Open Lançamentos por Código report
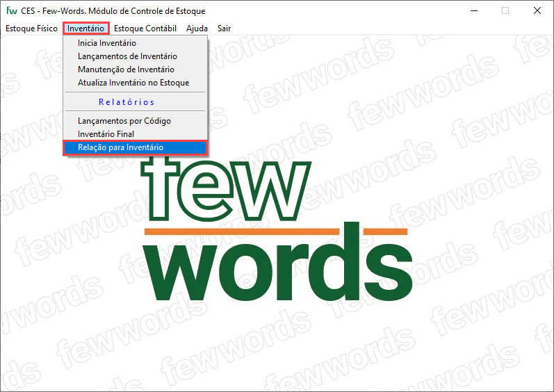Screen dimensions: 554x392 coord(135,121)
